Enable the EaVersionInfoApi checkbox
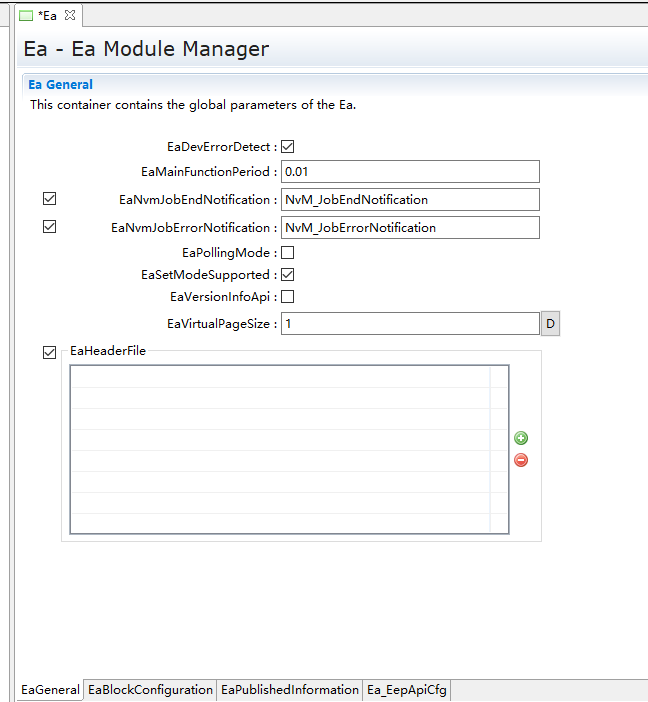 tap(288, 297)
